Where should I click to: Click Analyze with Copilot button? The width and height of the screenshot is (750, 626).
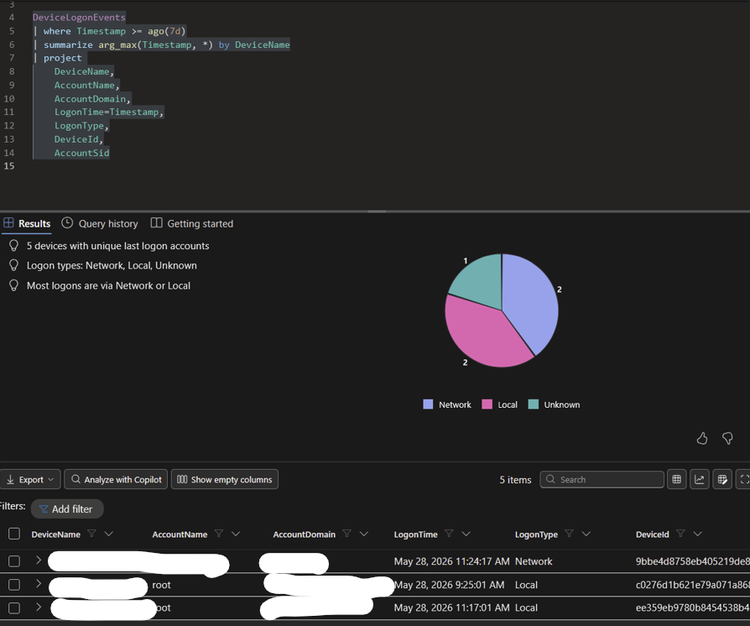tap(116, 479)
